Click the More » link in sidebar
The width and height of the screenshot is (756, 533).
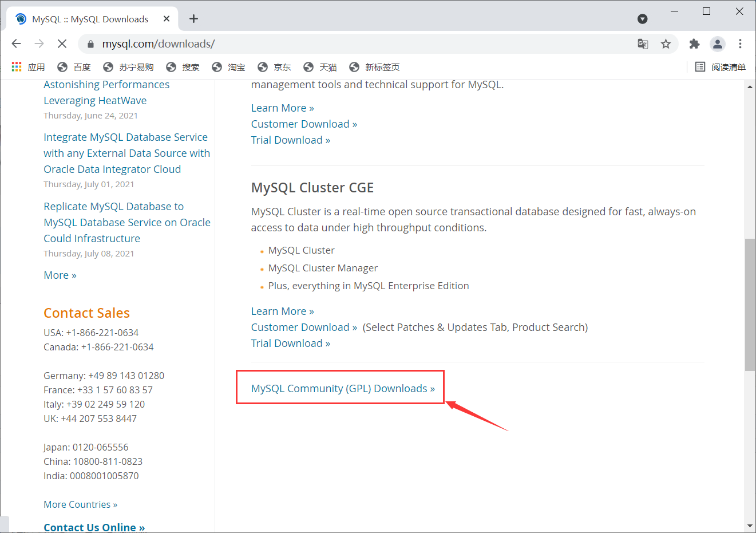(x=60, y=275)
